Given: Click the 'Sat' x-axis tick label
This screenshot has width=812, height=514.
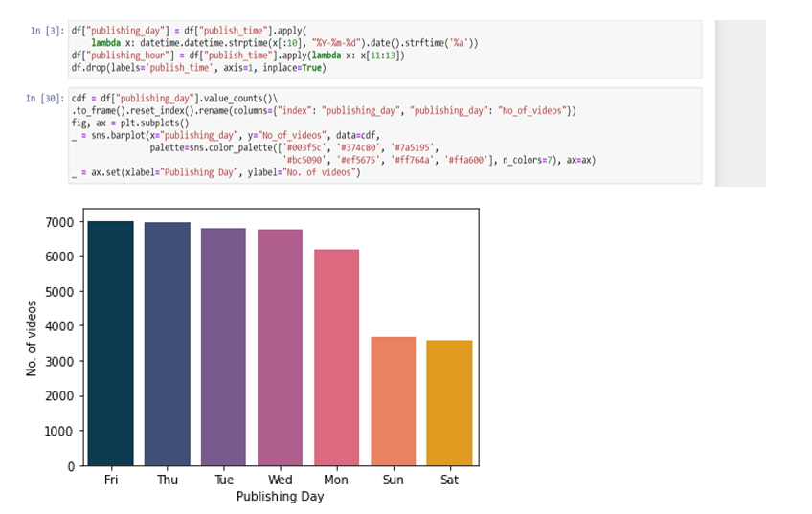Looking at the screenshot, I should click(x=449, y=480).
